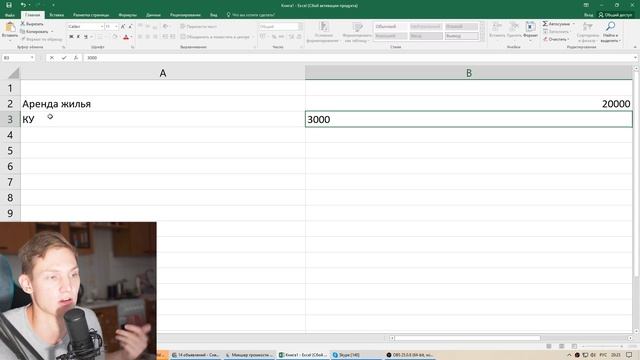
Task: Toggle underline (Ч) formatting
Action: [x=86, y=37]
